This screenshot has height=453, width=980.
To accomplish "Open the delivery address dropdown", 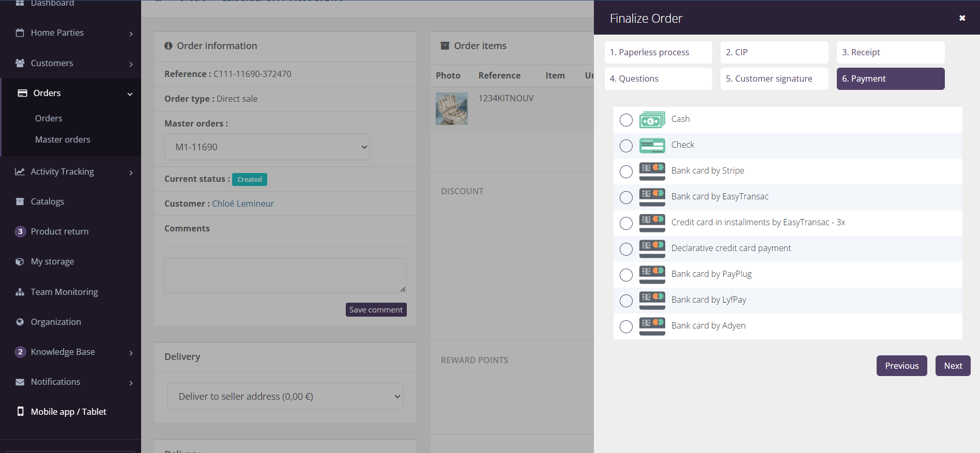I will (x=285, y=396).
